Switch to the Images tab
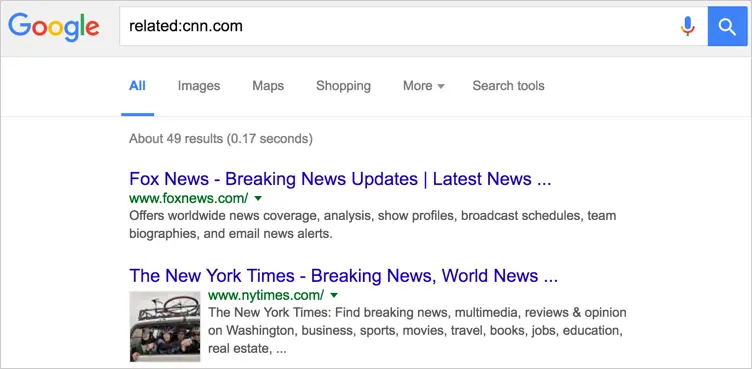752x369 pixels. pyautogui.click(x=199, y=86)
